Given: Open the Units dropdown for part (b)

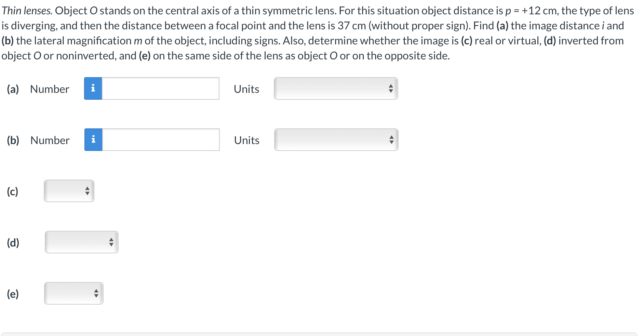Looking at the screenshot, I should pos(335,140).
